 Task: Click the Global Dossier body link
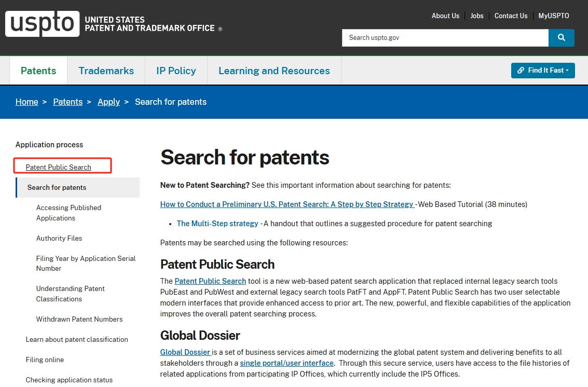pyautogui.click(x=185, y=352)
